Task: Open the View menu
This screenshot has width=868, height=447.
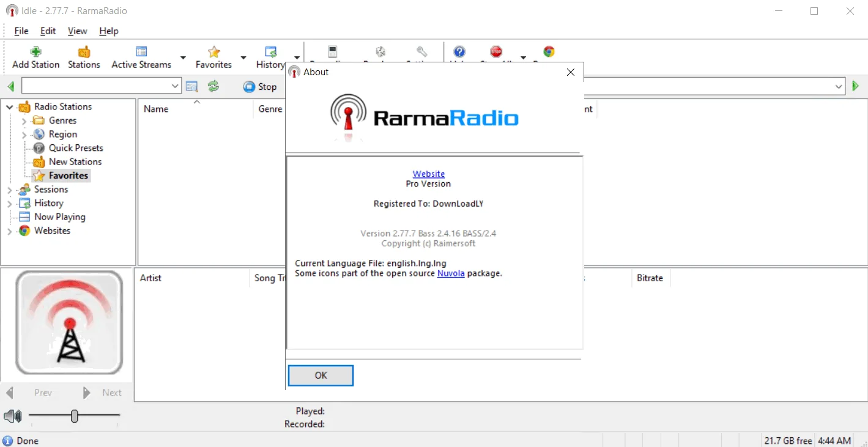Action: click(x=77, y=31)
